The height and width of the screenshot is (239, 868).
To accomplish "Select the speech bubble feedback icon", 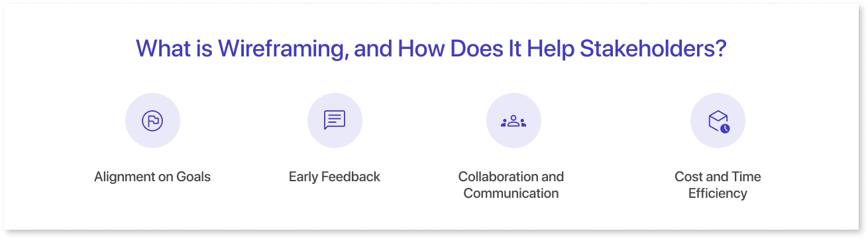I will point(335,120).
